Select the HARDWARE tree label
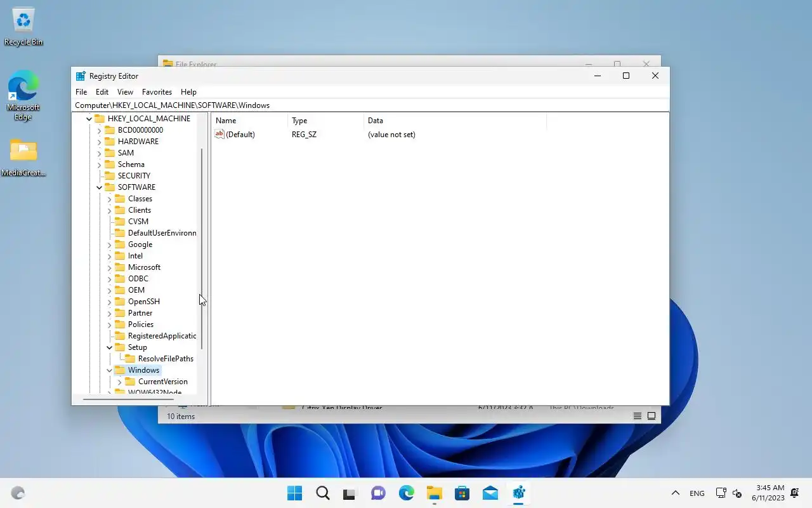 coord(138,142)
